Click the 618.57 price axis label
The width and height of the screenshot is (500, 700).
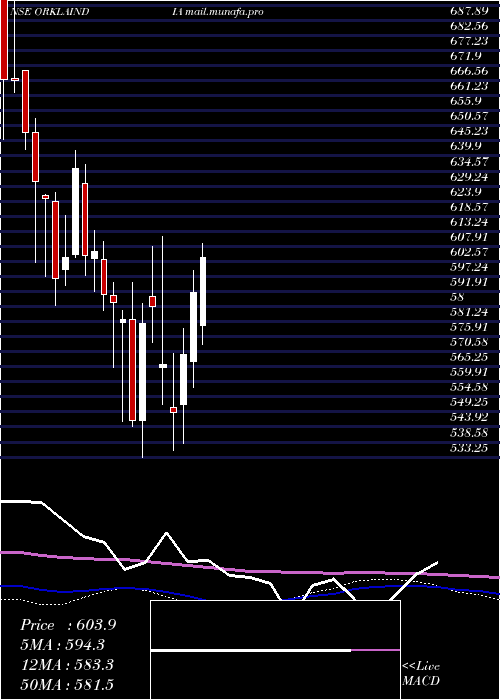point(469,207)
